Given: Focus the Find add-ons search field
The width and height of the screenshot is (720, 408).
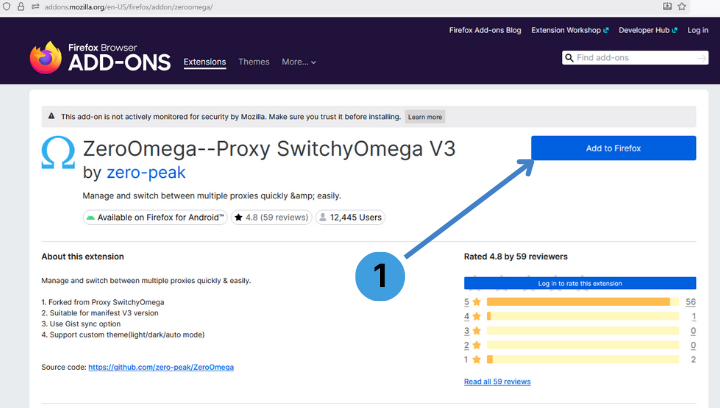Looking at the screenshot, I should [636, 58].
